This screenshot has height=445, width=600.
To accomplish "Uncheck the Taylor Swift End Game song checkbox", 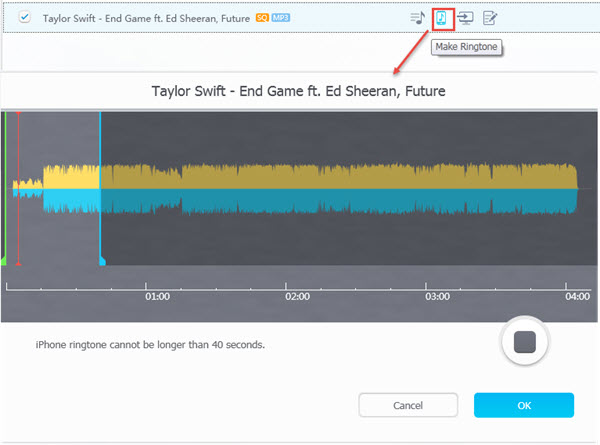I will click(x=25, y=18).
